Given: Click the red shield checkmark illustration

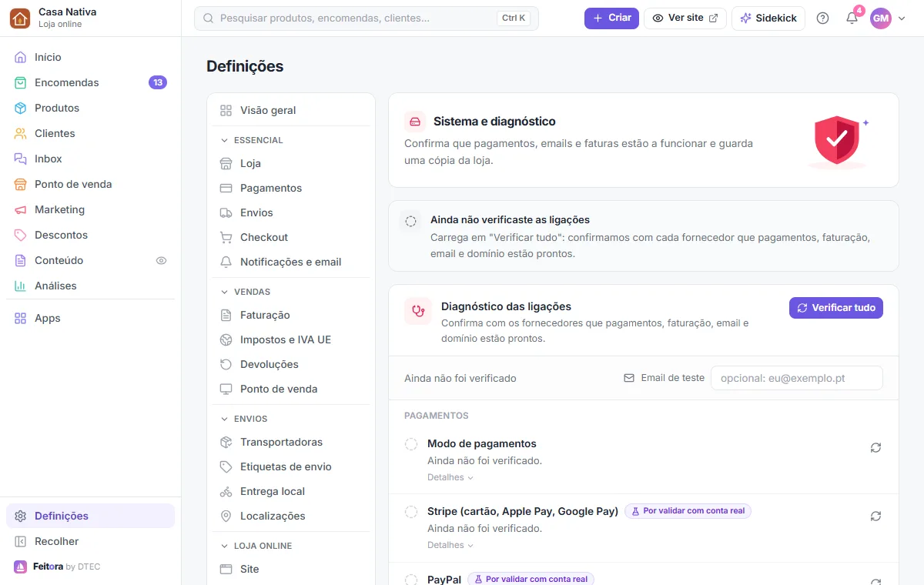Looking at the screenshot, I should point(836,140).
